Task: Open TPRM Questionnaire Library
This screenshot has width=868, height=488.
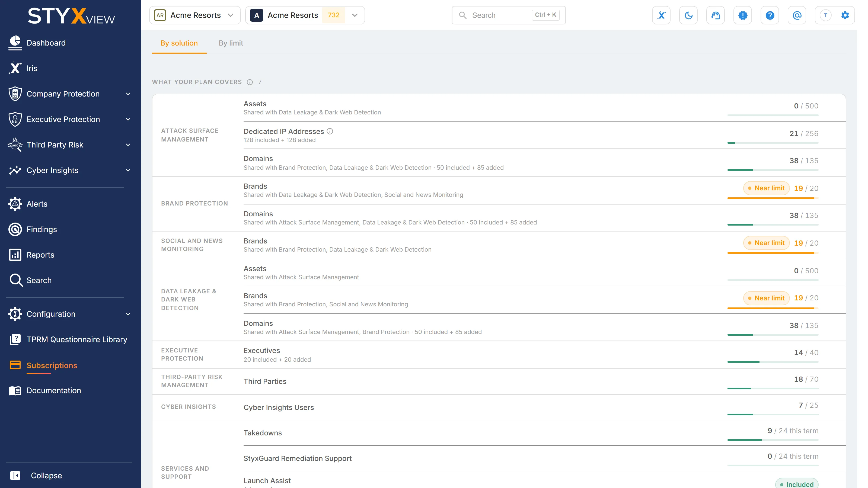Action: click(68, 339)
